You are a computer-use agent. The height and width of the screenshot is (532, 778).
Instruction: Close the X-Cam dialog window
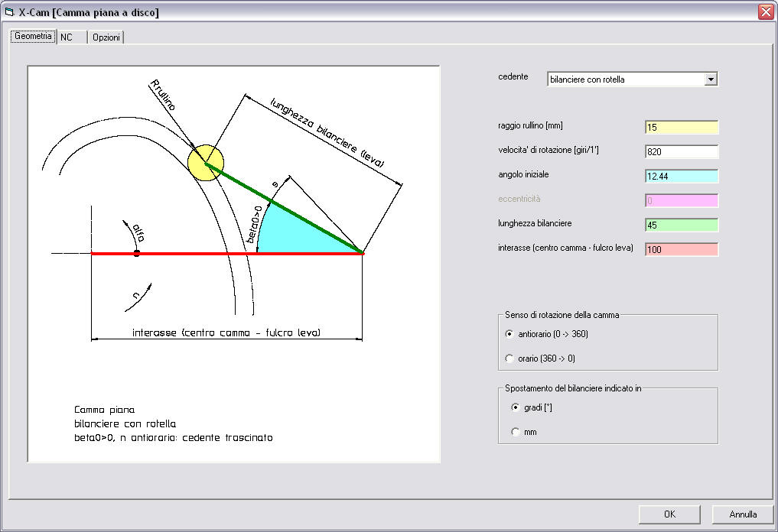click(x=766, y=12)
